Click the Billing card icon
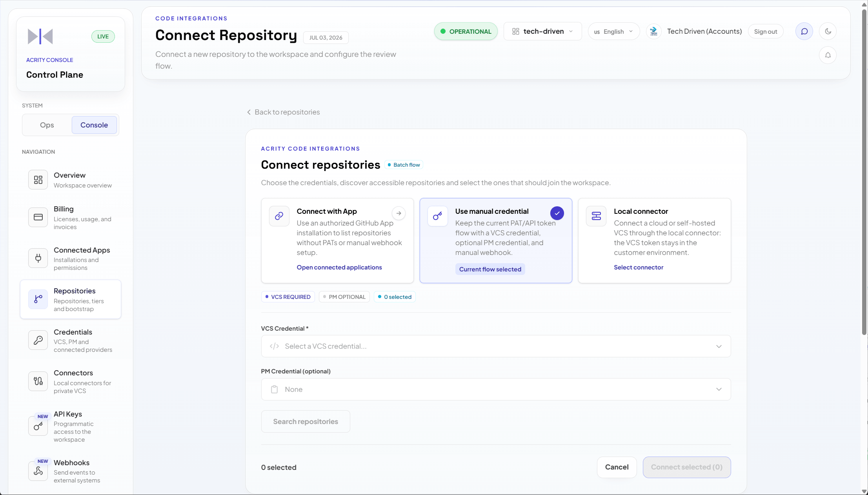The width and height of the screenshot is (868, 495). (x=38, y=217)
